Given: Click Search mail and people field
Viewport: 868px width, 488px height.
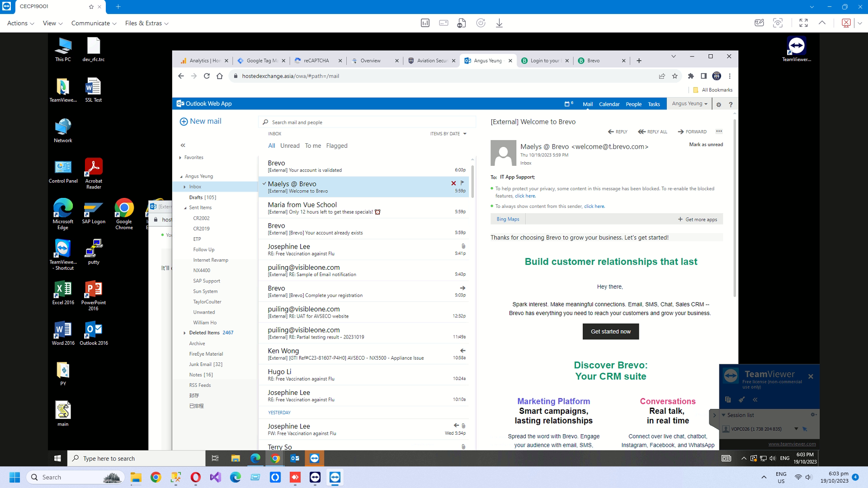Looking at the screenshot, I should [367, 122].
